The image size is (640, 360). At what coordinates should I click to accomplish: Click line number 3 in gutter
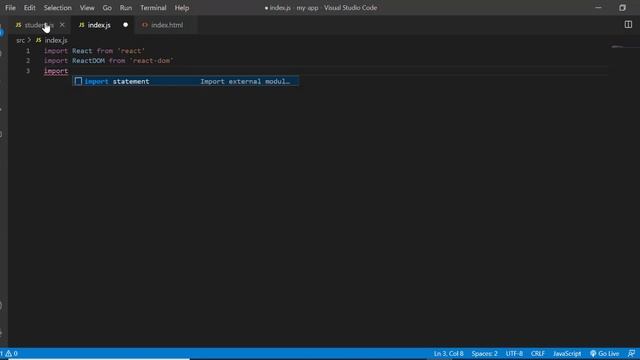(28, 71)
